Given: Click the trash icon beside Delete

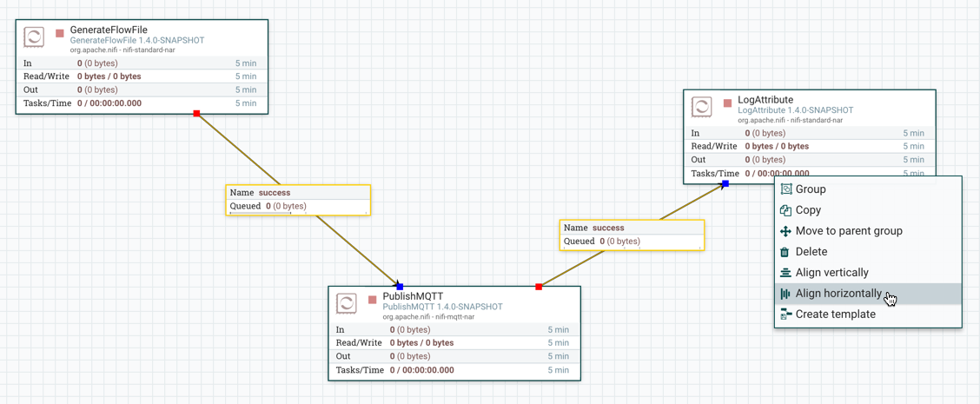Looking at the screenshot, I should click(785, 252).
